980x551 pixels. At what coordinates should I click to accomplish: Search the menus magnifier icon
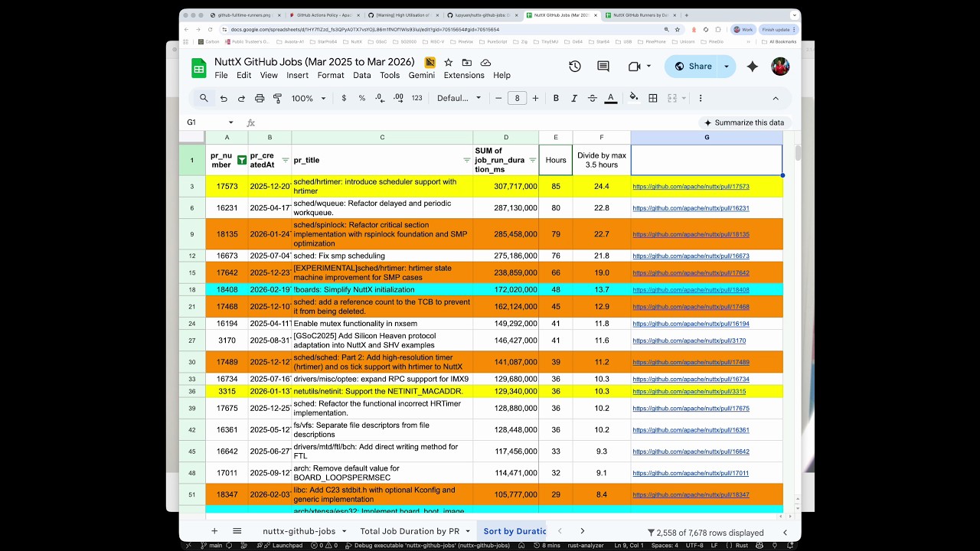pos(204,98)
